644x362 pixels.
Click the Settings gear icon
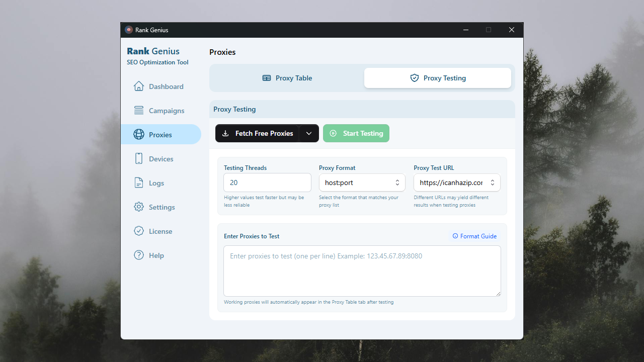pyautogui.click(x=139, y=207)
